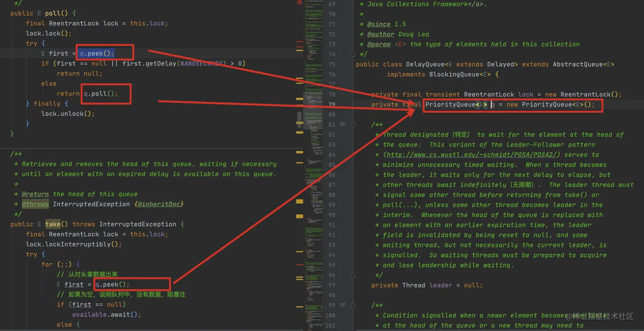Click the lock.unlock() call
Viewport: 644px width, 331px height.
tap(68, 114)
